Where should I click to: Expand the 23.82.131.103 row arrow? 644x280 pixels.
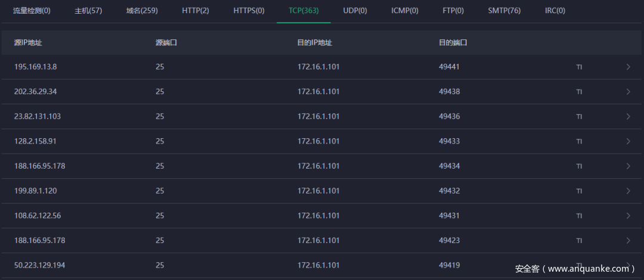point(628,117)
